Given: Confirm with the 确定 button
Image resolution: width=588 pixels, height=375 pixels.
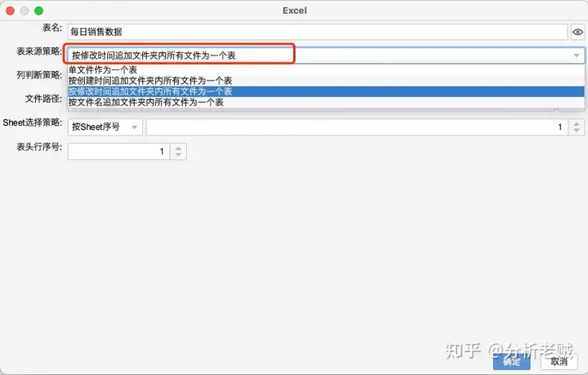Looking at the screenshot, I should (x=511, y=361).
